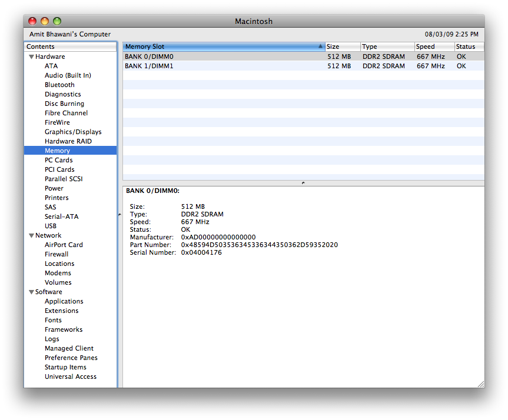Image resolution: width=508 pixels, height=420 pixels.
Task: Open the Logs section
Action: point(52,339)
